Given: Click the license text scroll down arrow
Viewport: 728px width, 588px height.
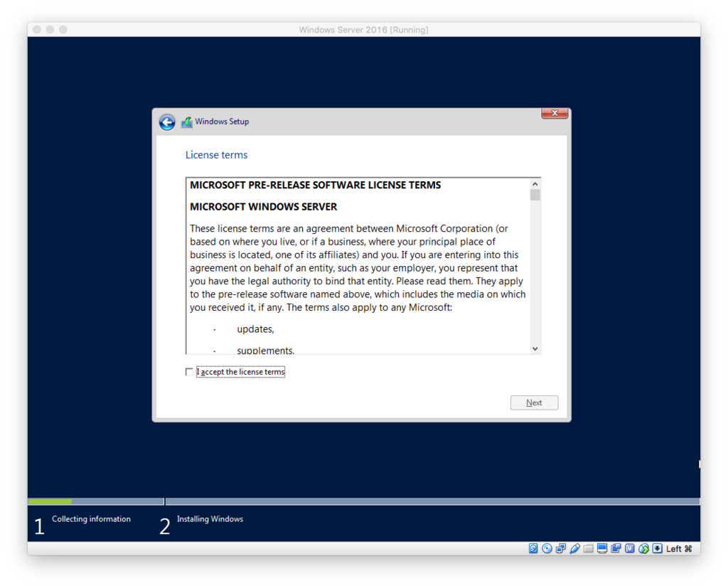Looking at the screenshot, I should point(535,348).
